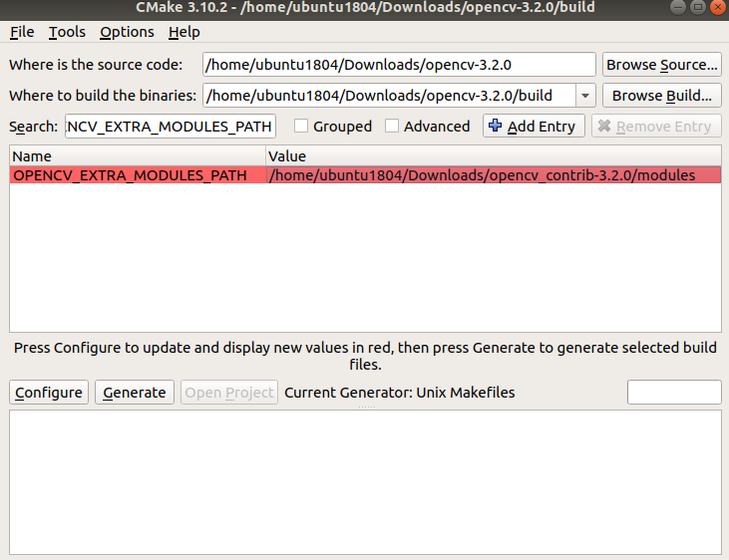729x560 pixels.
Task: Open the Options menu
Action: [127, 32]
